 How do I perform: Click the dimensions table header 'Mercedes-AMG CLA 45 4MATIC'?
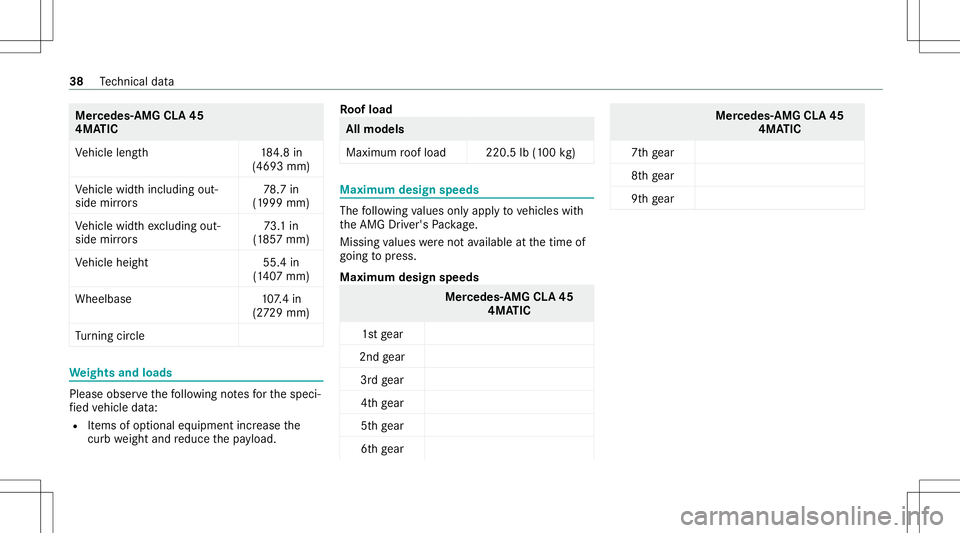pos(196,122)
